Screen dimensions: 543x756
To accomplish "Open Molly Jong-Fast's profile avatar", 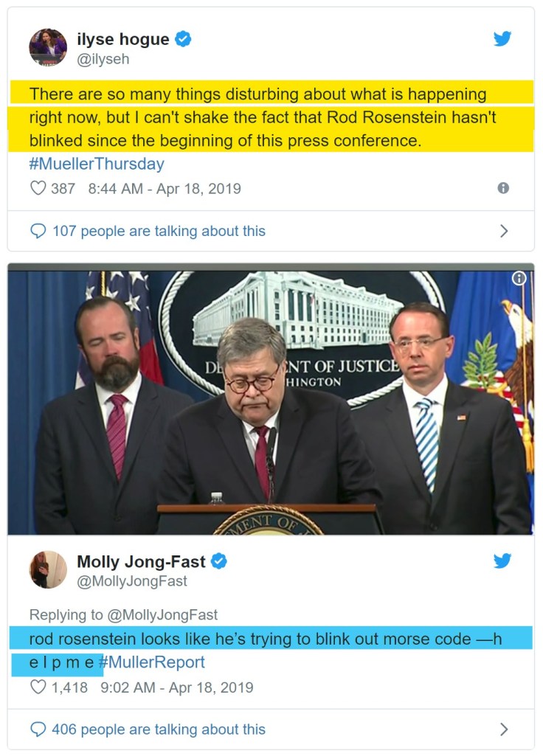I will tap(48, 569).
